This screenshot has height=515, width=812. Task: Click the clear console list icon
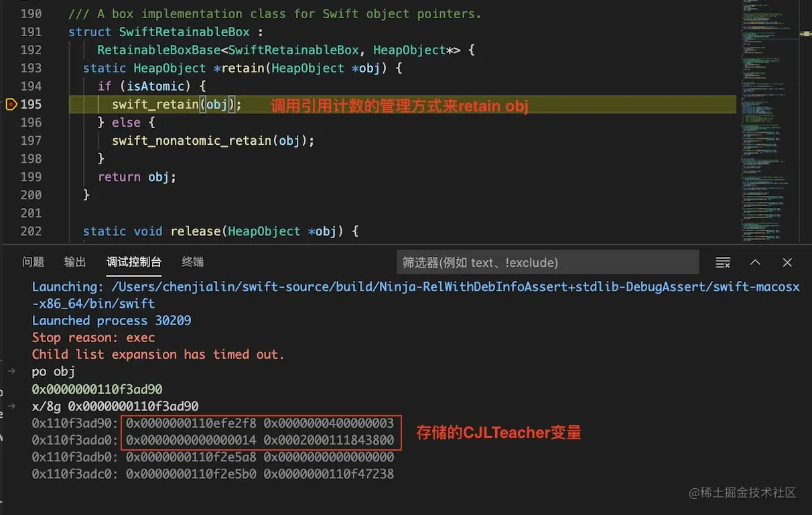(x=723, y=262)
